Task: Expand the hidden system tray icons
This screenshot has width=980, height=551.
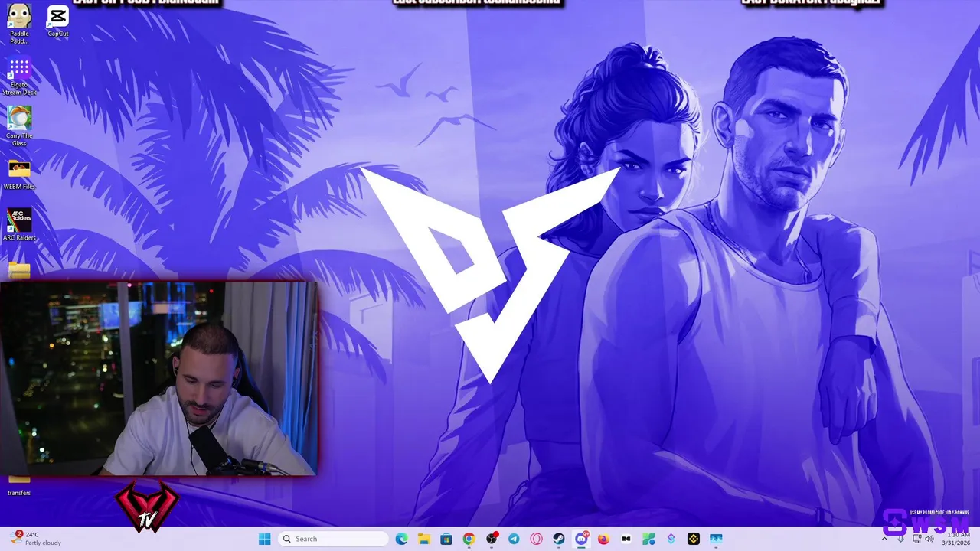Action: 884,539
